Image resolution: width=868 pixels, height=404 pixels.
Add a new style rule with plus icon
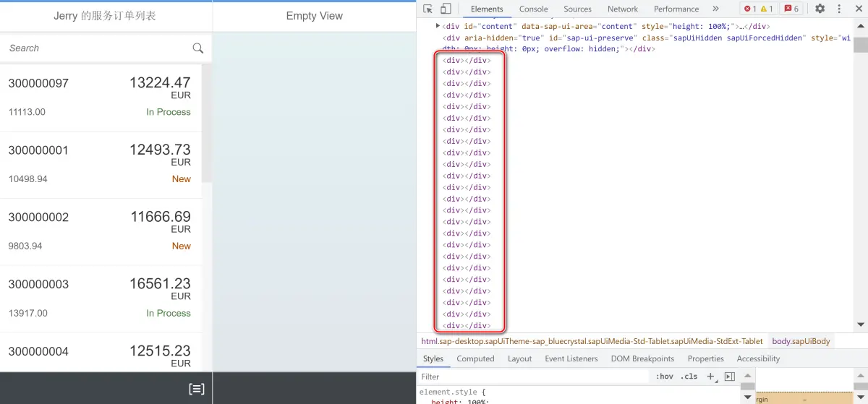[x=710, y=377]
